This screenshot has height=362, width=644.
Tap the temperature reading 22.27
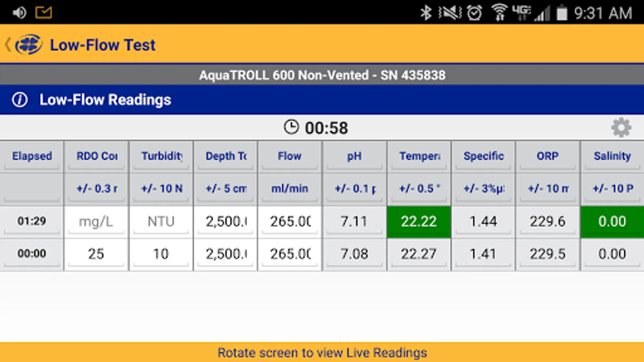point(419,254)
